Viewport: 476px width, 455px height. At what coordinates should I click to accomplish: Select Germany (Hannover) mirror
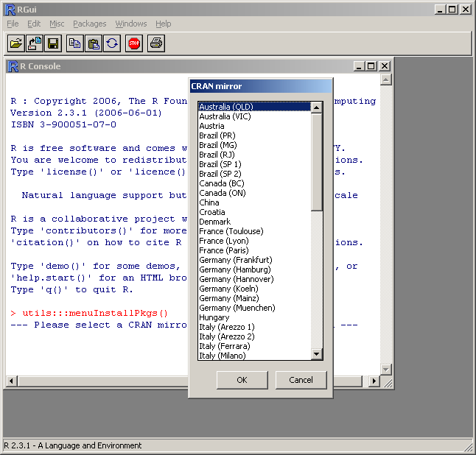pos(254,279)
